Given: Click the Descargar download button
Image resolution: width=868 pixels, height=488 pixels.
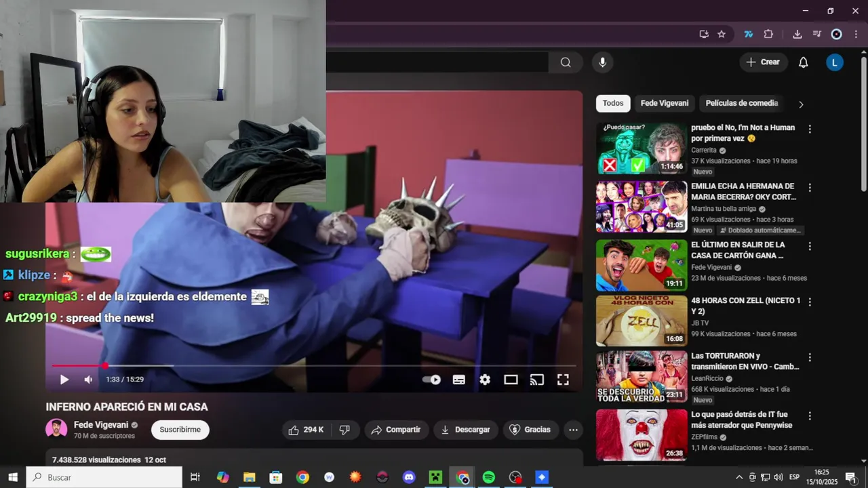Looking at the screenshot, I should coord(465,430).
